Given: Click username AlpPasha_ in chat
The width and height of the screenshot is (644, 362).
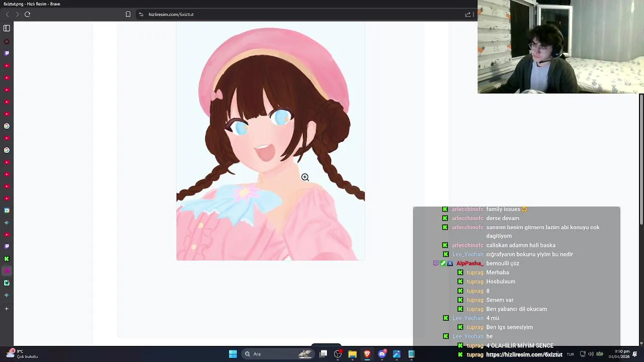Looking at the screenshot, I should tap(470, 263).
